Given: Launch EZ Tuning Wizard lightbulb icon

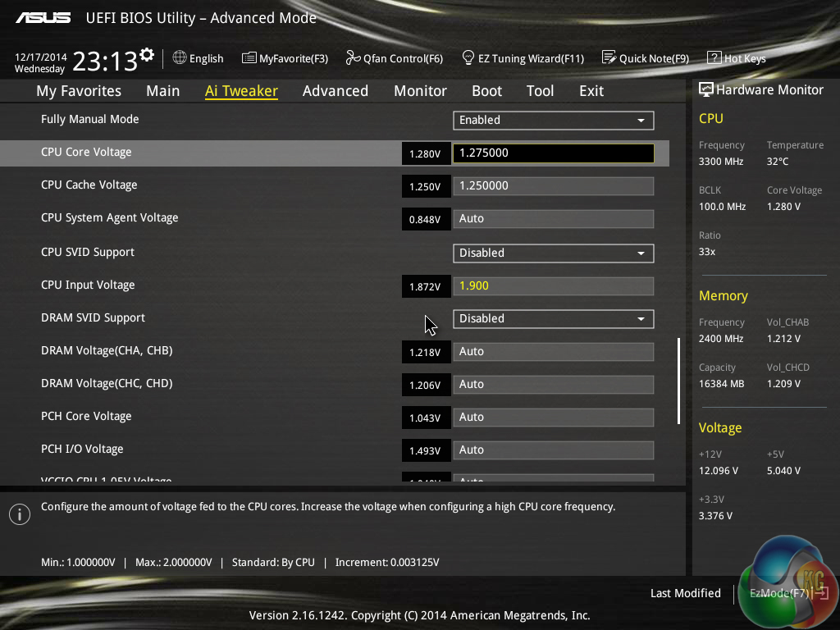Looking at the screenshot, I should coord(468,58).
